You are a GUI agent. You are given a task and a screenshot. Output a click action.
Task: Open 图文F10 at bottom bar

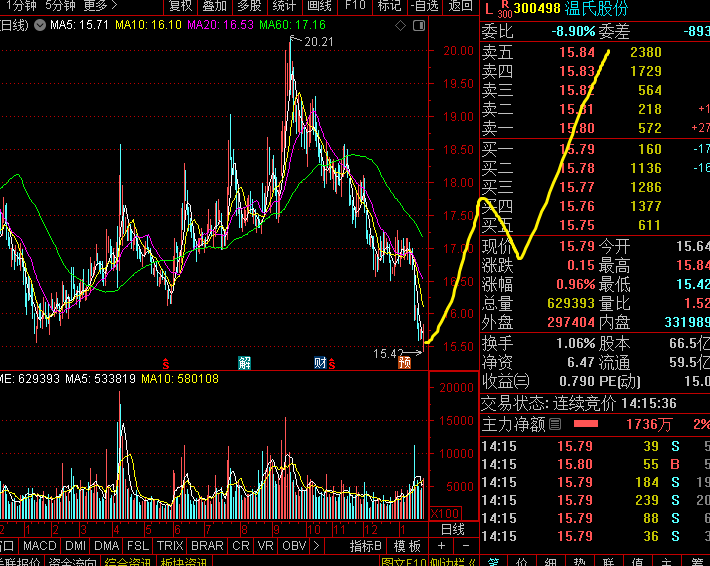pyautogui.click(x=404, y=562)
